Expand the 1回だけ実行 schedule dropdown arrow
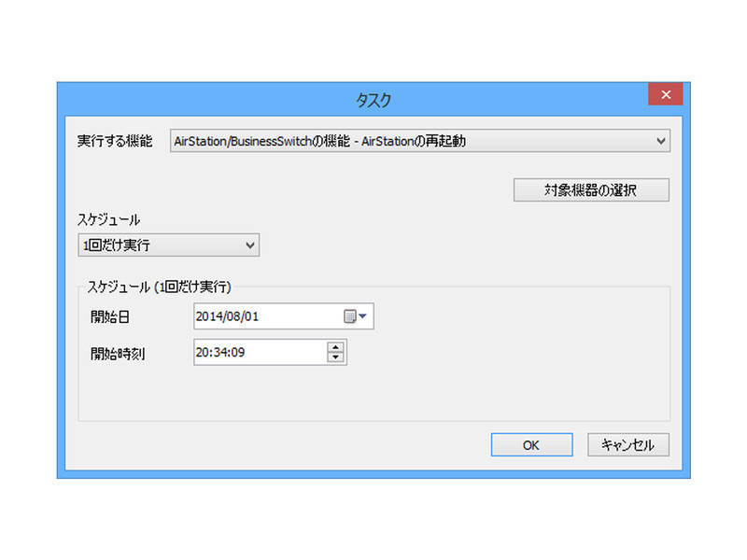The width and height of the screenshot is (747, 560). [249, 245]
